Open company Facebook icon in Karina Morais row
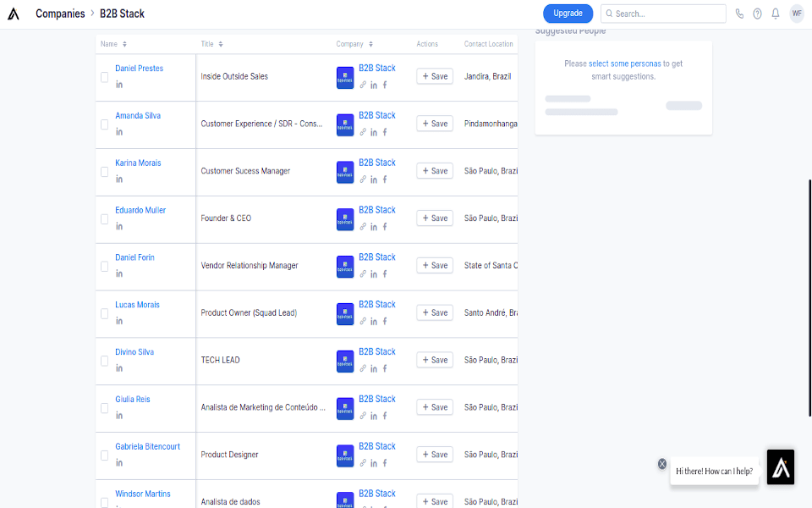812x508 pixels. tap(385, 179)
